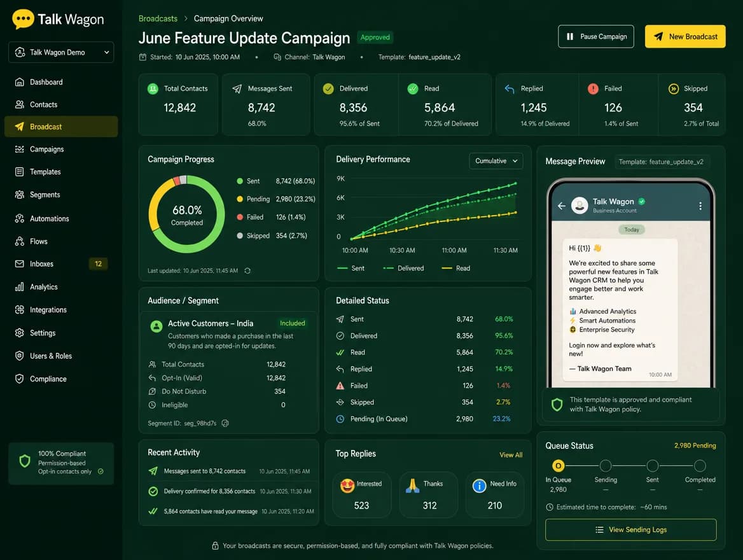Click the Do Not Disturb row value 354
This screenshot has height=560, width=743.
tap(279, 391)
